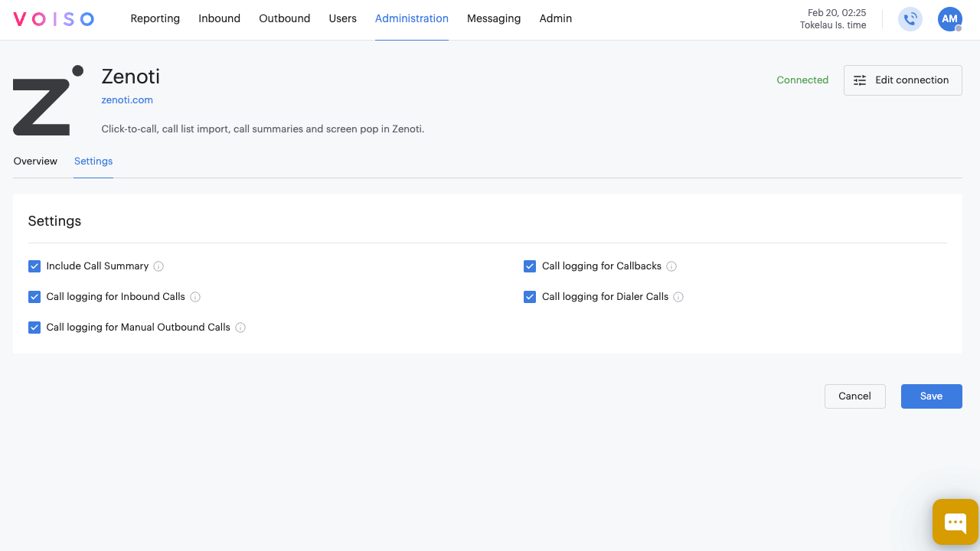Viewport: 980px width, 551px height.
Task: Disable Include Call Summary
Action: 34,266
